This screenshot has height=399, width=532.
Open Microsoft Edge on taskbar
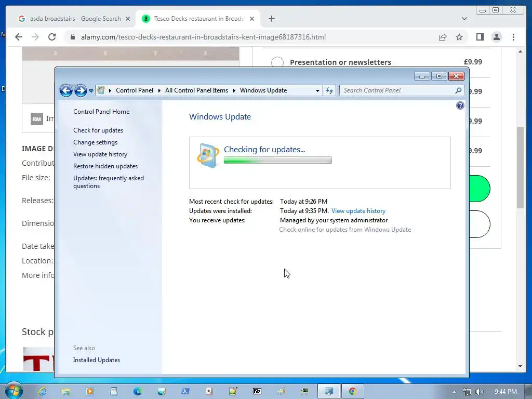coord(137,392)
